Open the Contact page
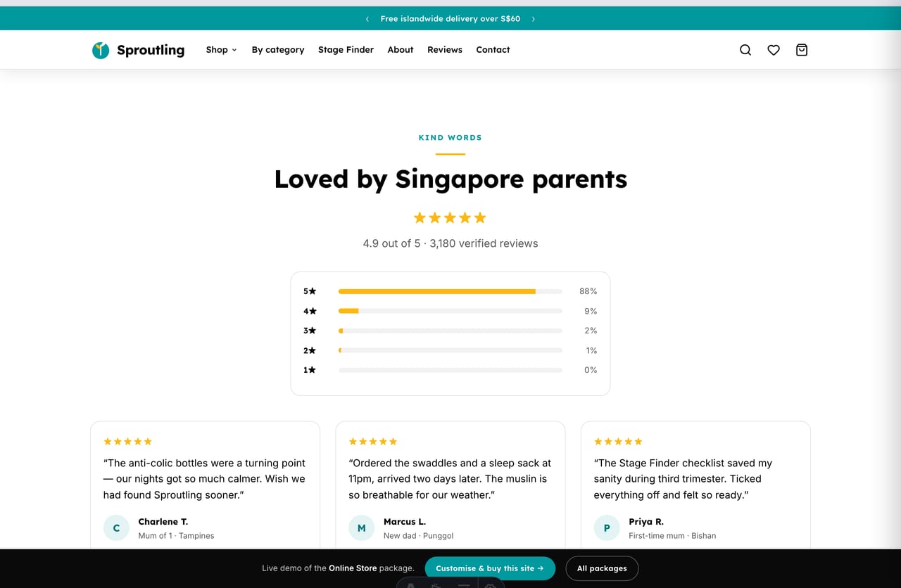The image size is (901, 588). point(493,50)
